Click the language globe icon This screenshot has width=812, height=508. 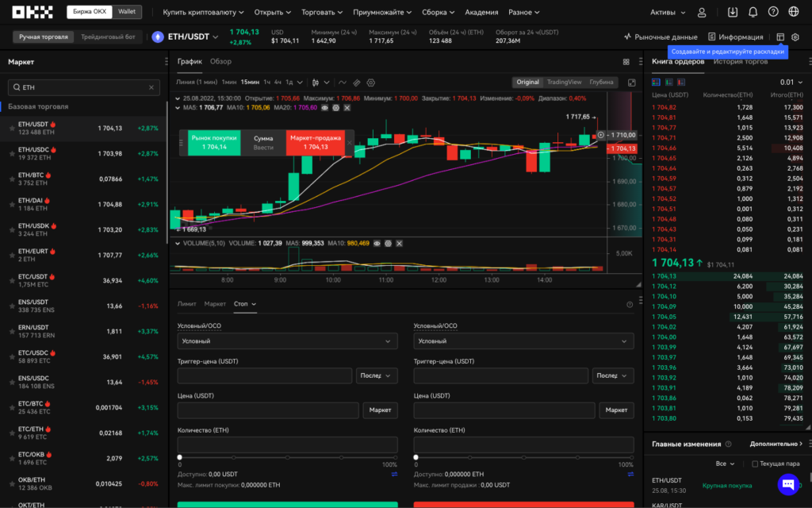795,13
